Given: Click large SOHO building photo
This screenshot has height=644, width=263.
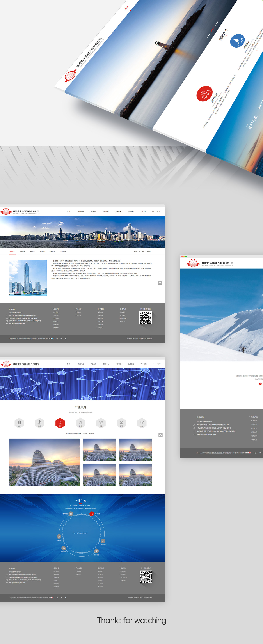Looking at the screenshot, I should [44, 462].
